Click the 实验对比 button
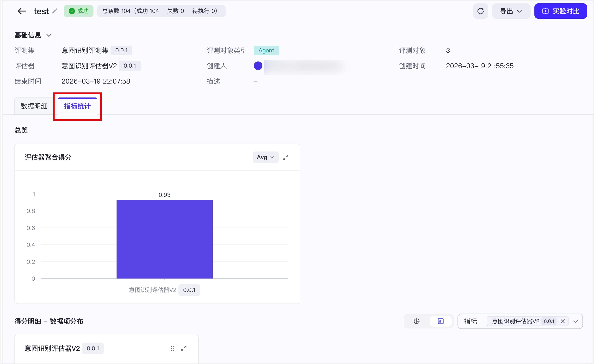Screen dimensions: 594x364 pos(561,11)
